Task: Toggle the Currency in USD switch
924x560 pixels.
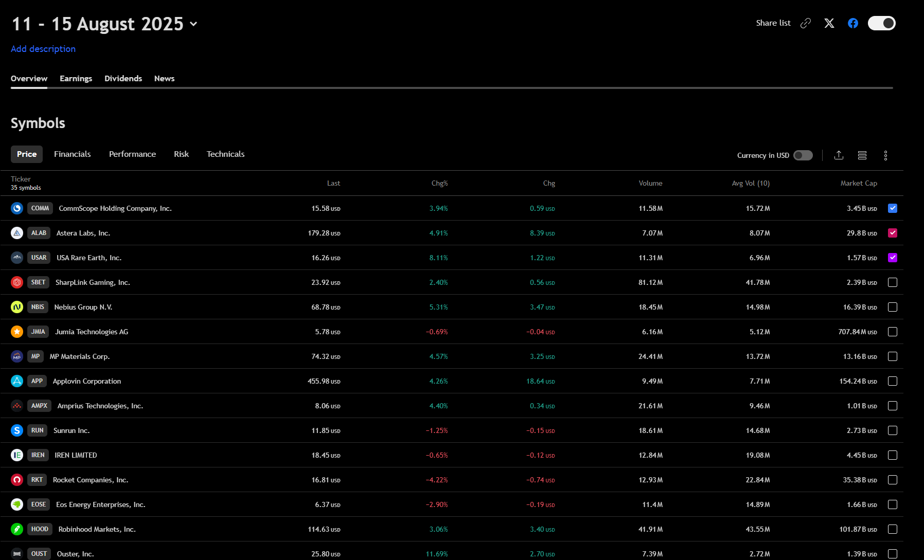Action: pos(803,155)
